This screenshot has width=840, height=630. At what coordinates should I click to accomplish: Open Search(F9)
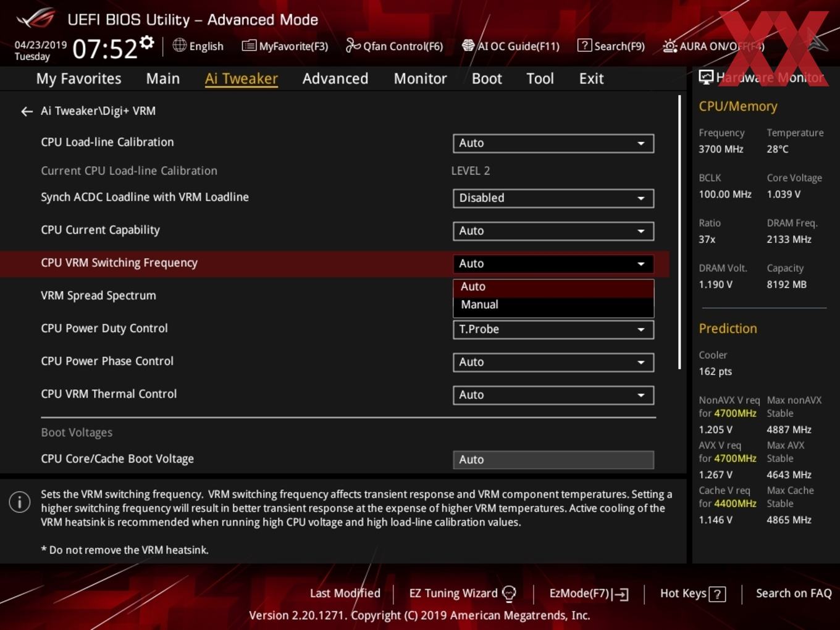coord(611,46)
